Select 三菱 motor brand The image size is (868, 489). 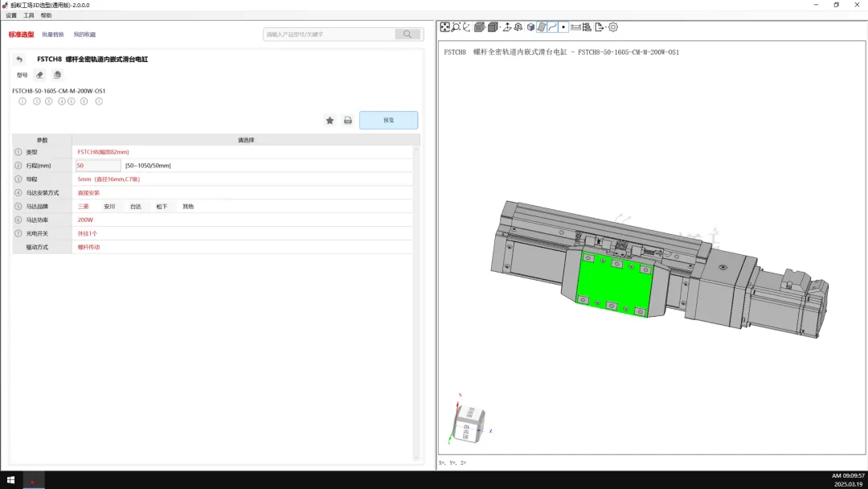point(83,207)
